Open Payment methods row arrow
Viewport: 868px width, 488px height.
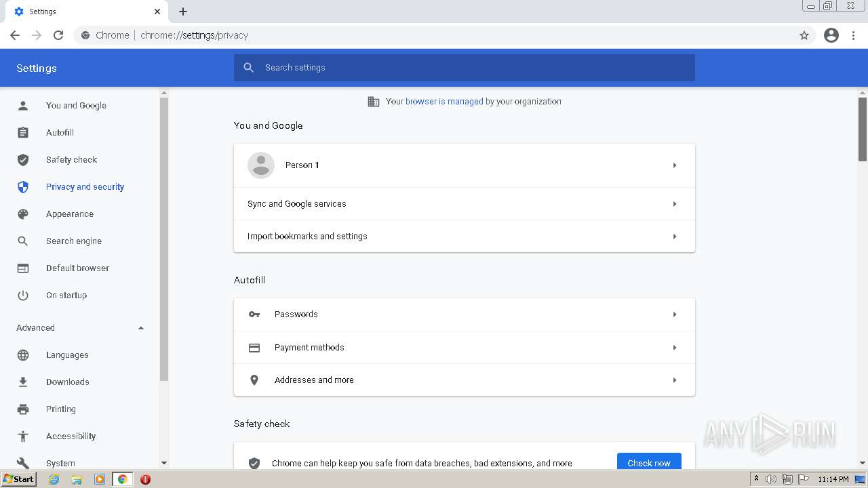coord(675,348)
